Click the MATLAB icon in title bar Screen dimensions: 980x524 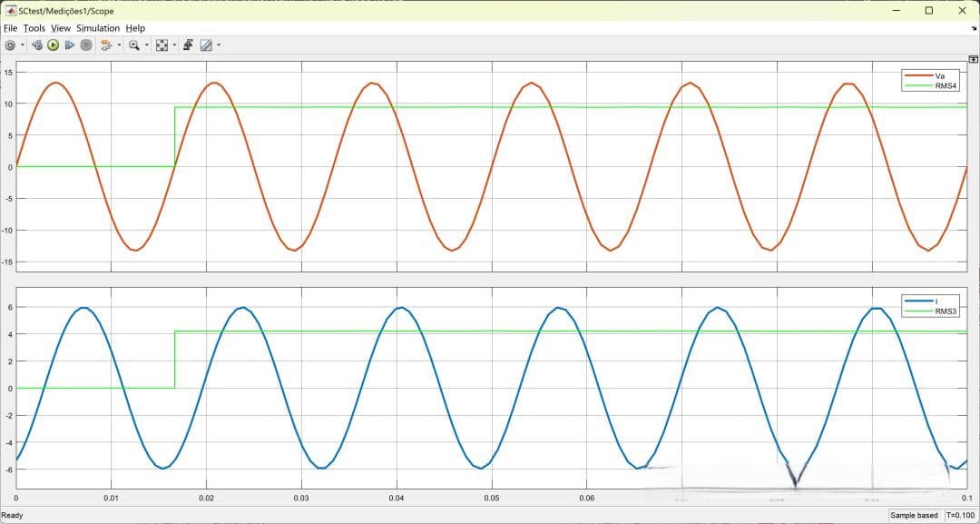click(11, 11)
